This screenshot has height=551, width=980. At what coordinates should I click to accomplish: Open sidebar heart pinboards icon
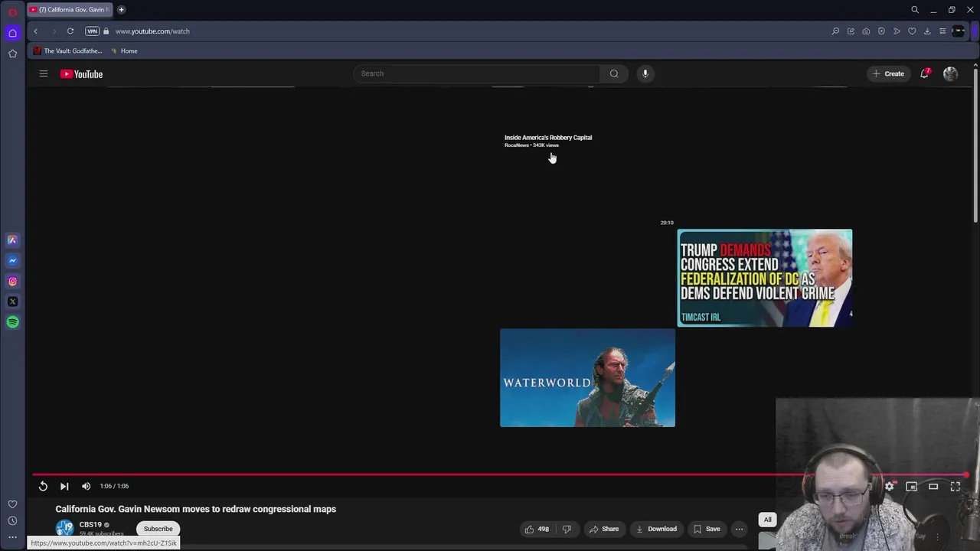(12, 504)
